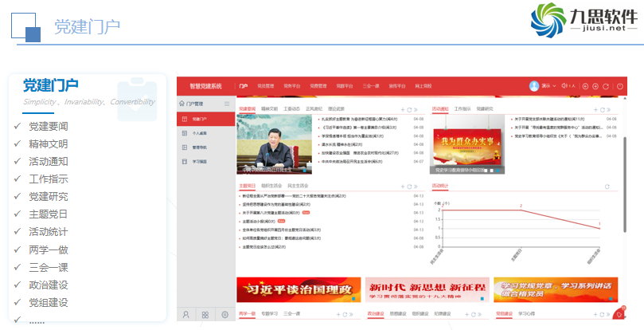Click the plus icon in 党建要闻 panel header
644x330 pixels.
click(403, 108)
